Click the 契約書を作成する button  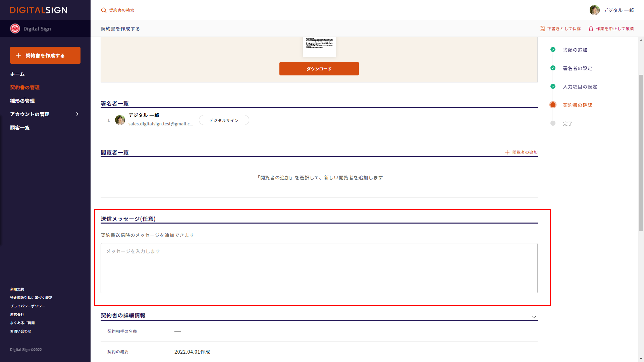45,55
